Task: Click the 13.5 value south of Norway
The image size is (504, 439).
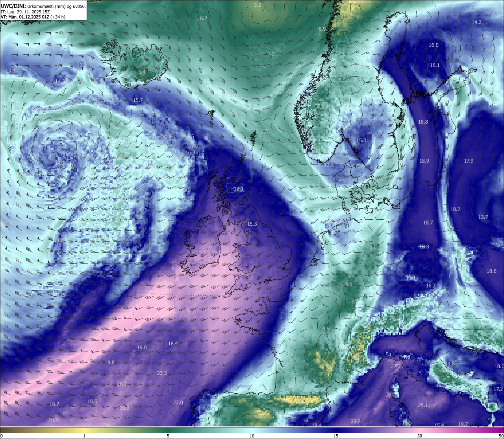Action: (x=329, y=165)
